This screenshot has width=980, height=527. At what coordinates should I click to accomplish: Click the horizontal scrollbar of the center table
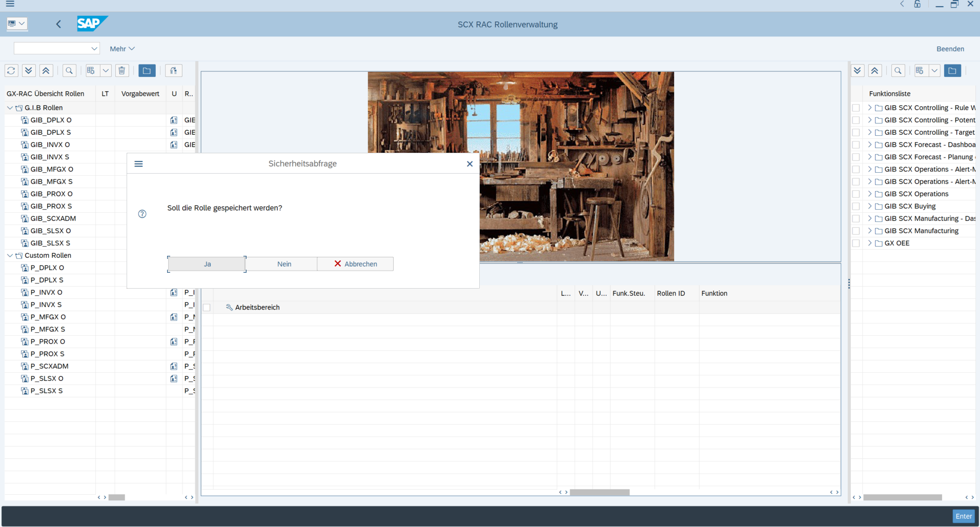[599, 492]
